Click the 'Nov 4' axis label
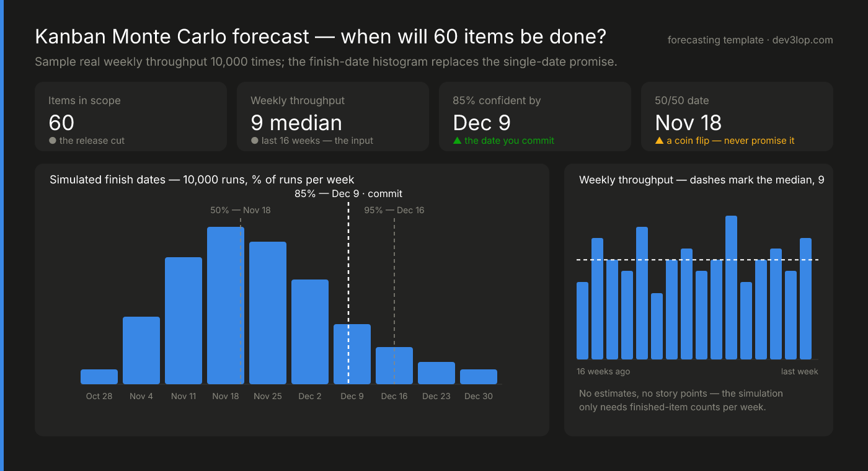The image size is (868, 471). click(141, 396)
